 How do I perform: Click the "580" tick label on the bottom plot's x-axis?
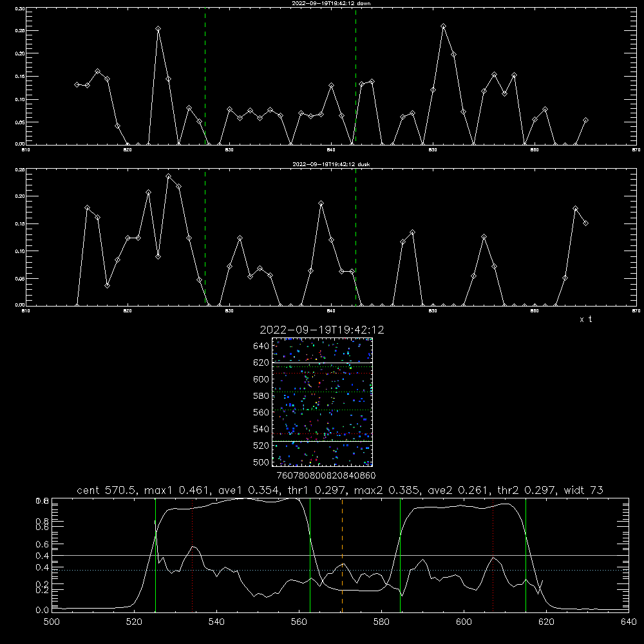381,622
